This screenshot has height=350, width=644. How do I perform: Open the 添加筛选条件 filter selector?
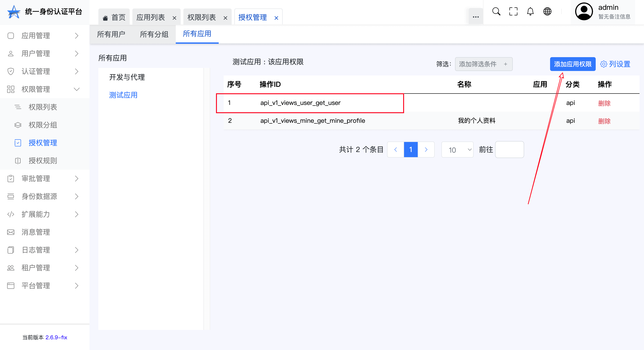point(483,64)
